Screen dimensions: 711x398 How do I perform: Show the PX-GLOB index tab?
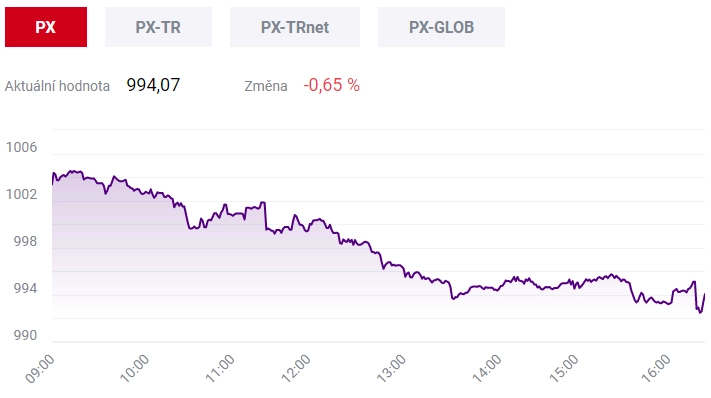[x=441, y=27]
